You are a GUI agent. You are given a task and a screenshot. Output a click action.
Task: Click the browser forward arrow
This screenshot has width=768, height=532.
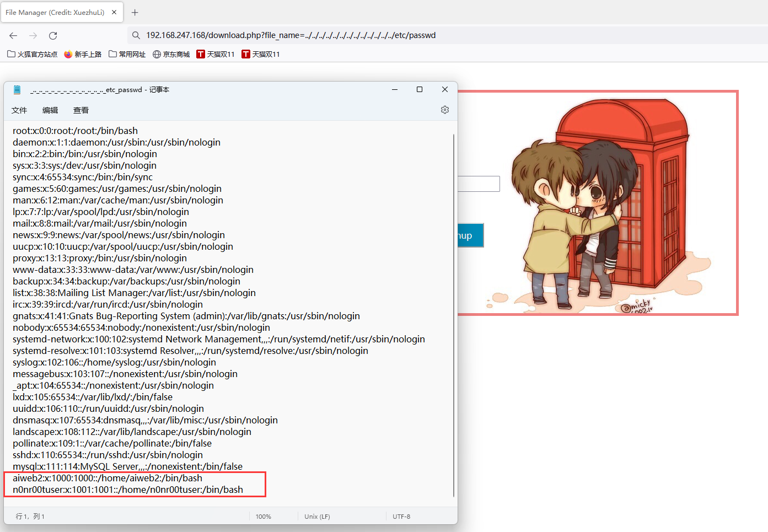point(33,35)
